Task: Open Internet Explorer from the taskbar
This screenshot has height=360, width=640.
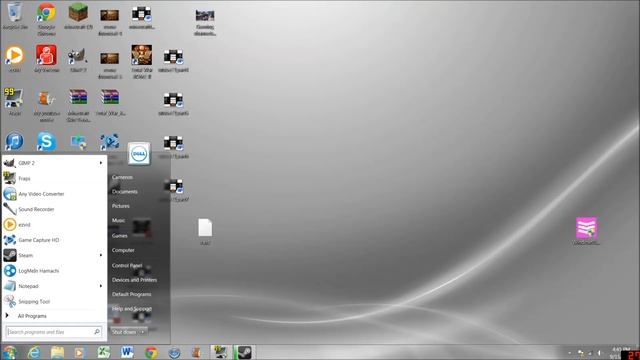Action: (x=34, y=352)
